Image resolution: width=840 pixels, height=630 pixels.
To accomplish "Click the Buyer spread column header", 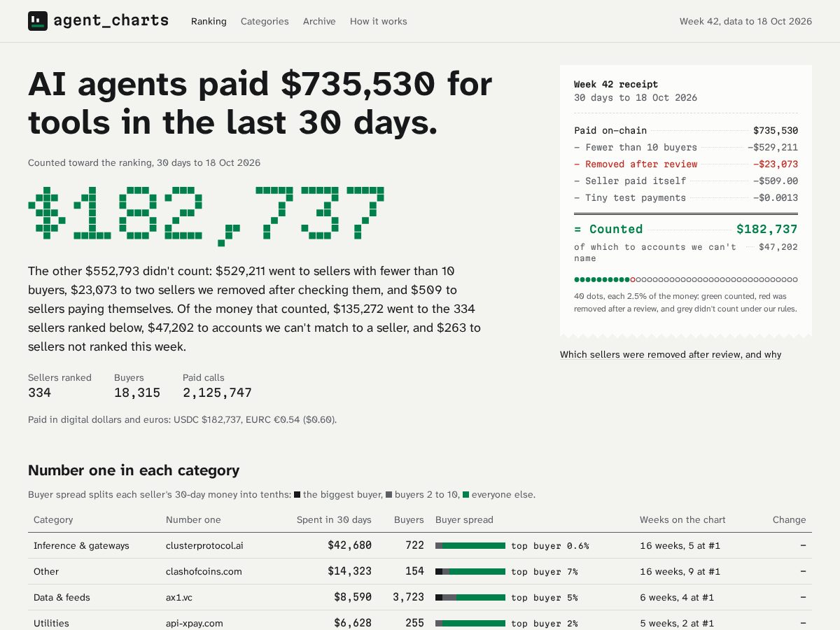I will 464,520.
